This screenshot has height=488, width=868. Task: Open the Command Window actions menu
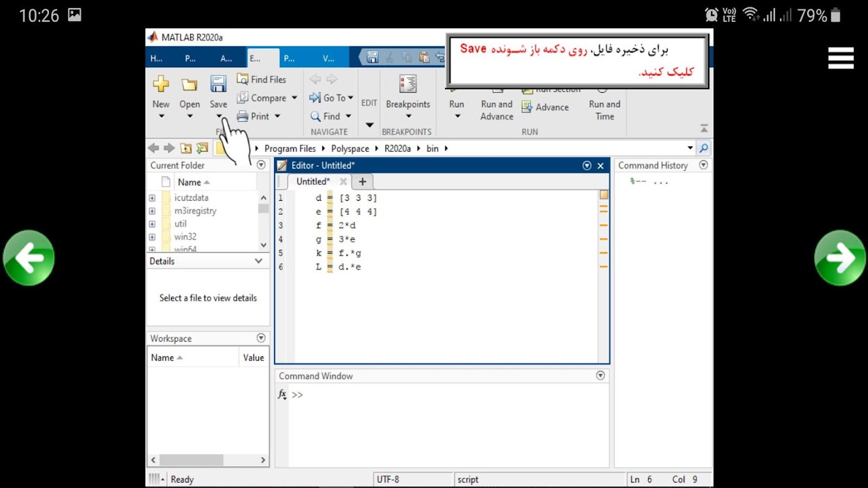601,376
